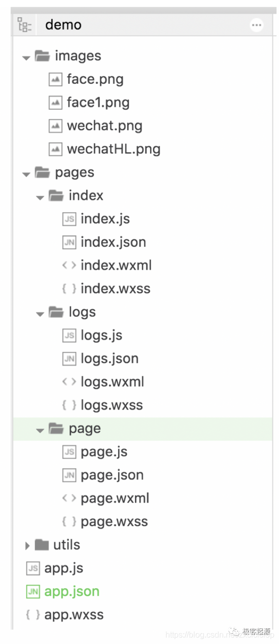
Task: Select the highlighted page folder
Action: [143, 429]
